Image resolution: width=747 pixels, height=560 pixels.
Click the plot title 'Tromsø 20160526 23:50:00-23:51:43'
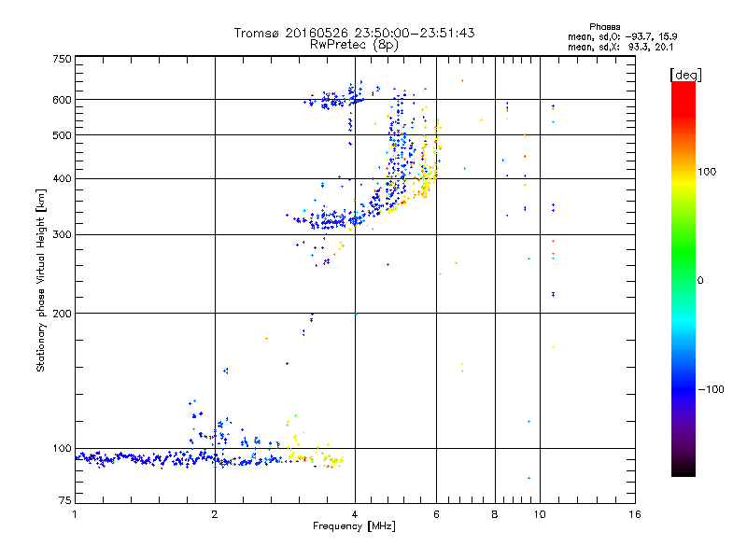[354, 33]
